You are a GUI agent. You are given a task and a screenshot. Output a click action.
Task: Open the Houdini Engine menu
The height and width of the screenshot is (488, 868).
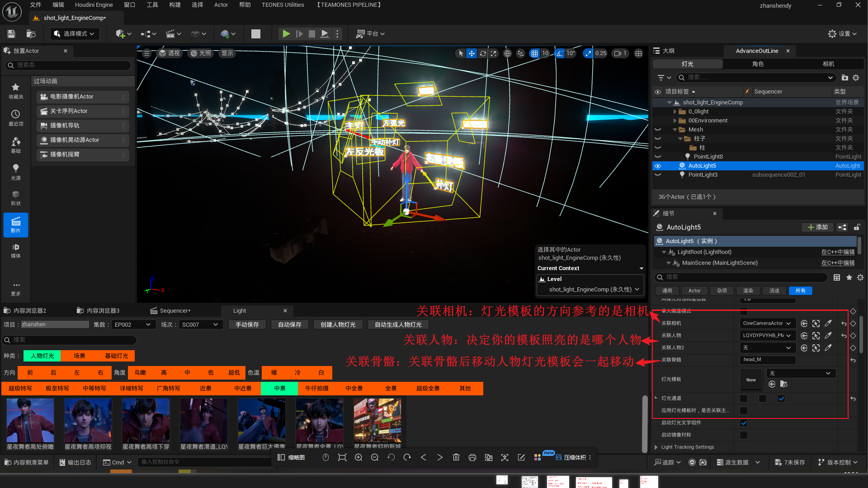pyautogui.click(x=94, y=5)
